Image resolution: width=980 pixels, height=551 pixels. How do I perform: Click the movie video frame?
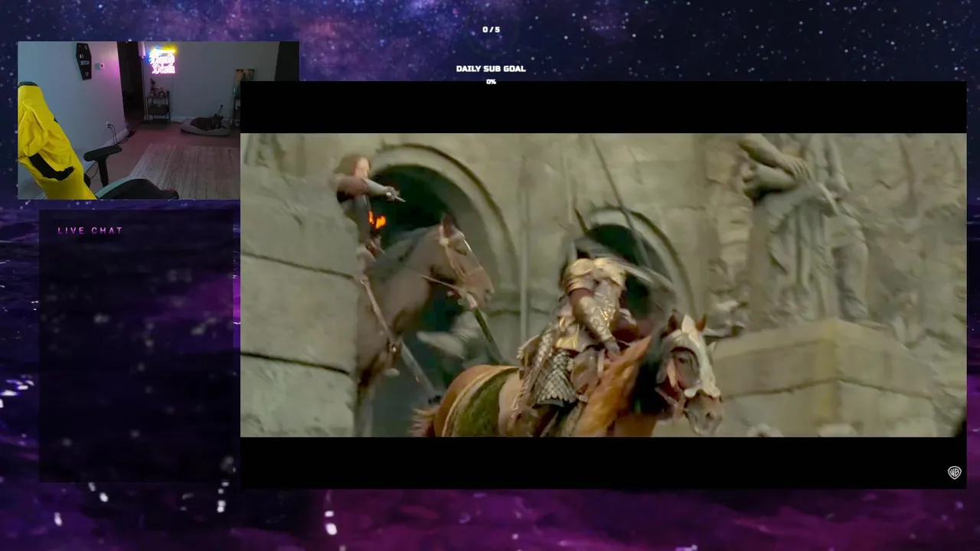(x=603, y=285)
